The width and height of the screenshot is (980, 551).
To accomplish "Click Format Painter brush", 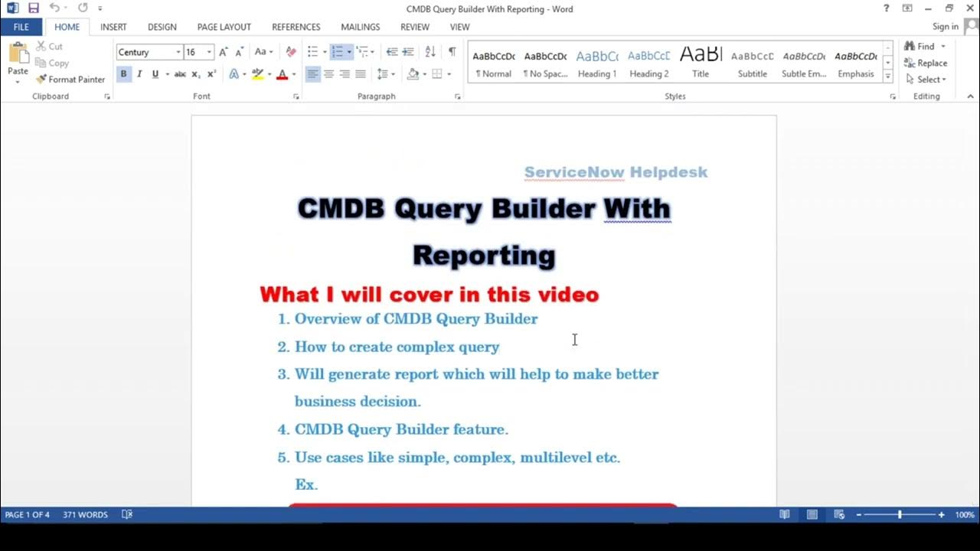I will click(x=70, y=80).
